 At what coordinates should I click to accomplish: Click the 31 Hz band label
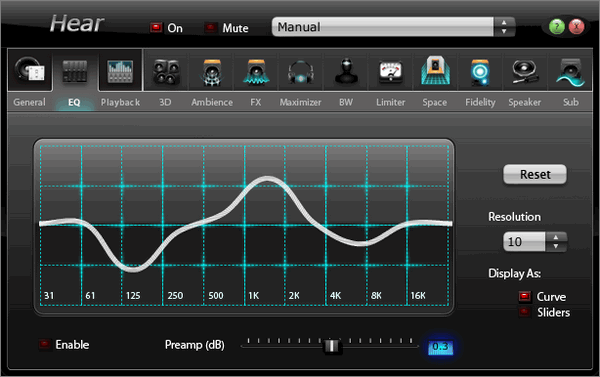point(49,295)
